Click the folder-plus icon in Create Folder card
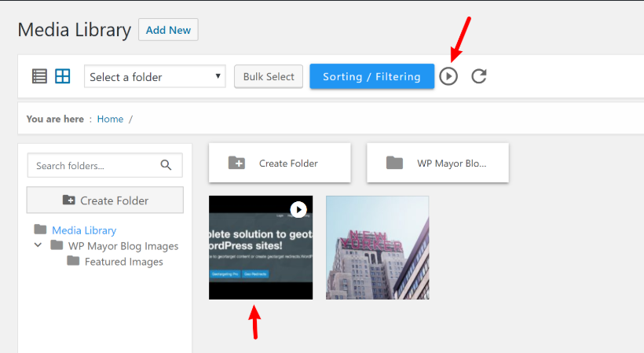The image size is (644, 353). pos(236,163)
